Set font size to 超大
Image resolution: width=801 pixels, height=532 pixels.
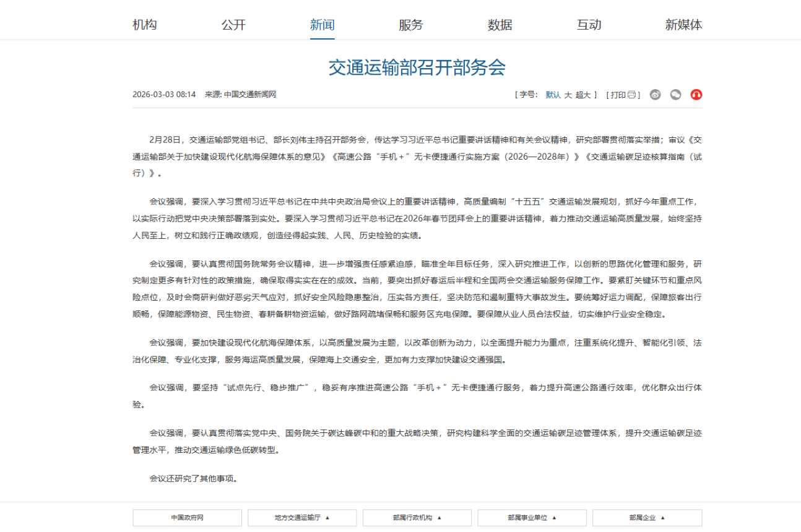tap(583, 95)
